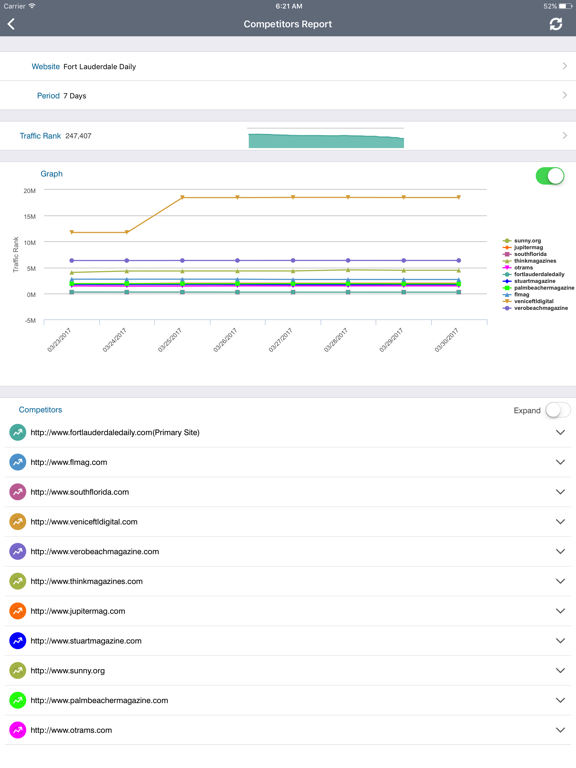The width and height of the screenshot is (576, 768).
Task: Open Traffic Rank details chevron
Action: tap(565, 136)
